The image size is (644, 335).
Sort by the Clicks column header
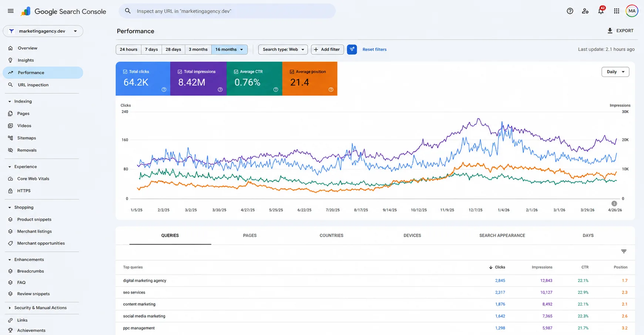(497, 267)
